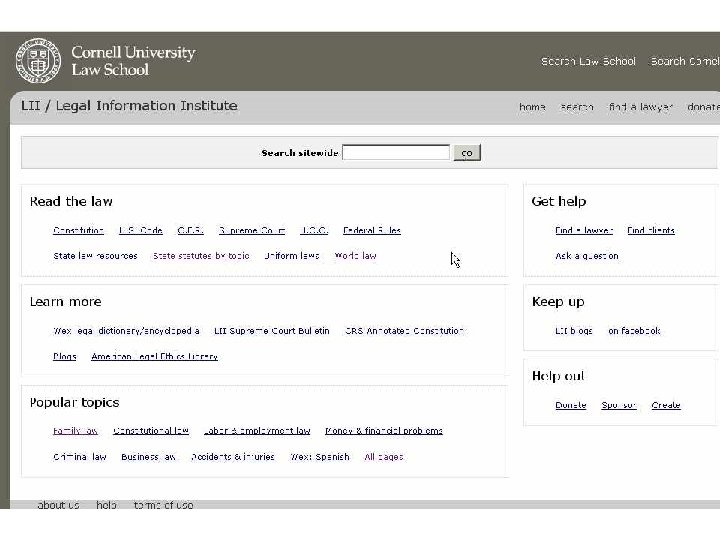Open the Ask a question link

[587, 256]
